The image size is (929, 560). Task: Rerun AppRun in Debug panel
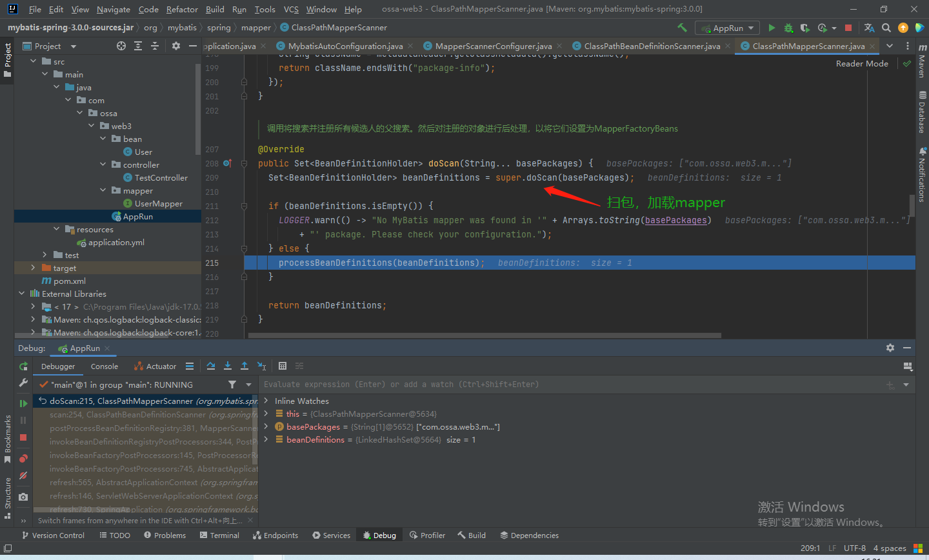pos(23,366)
